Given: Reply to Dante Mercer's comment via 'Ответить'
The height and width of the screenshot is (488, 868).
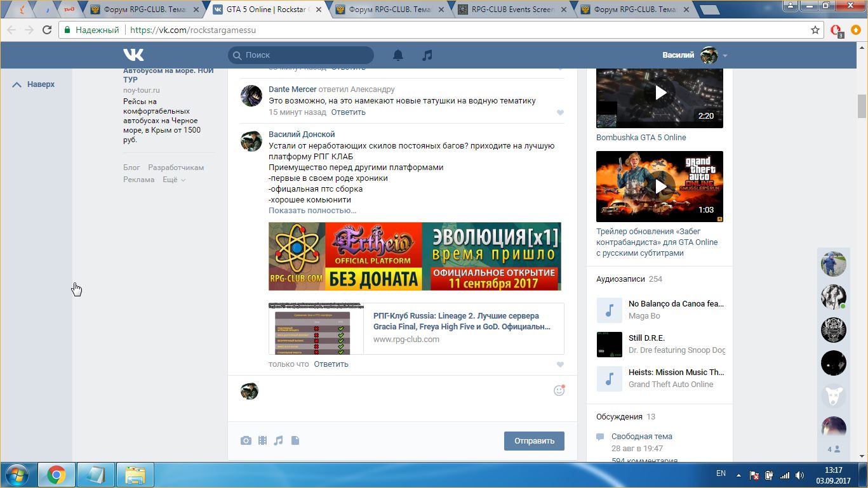Looking at the screenshot, I should [x=348, y=112].
